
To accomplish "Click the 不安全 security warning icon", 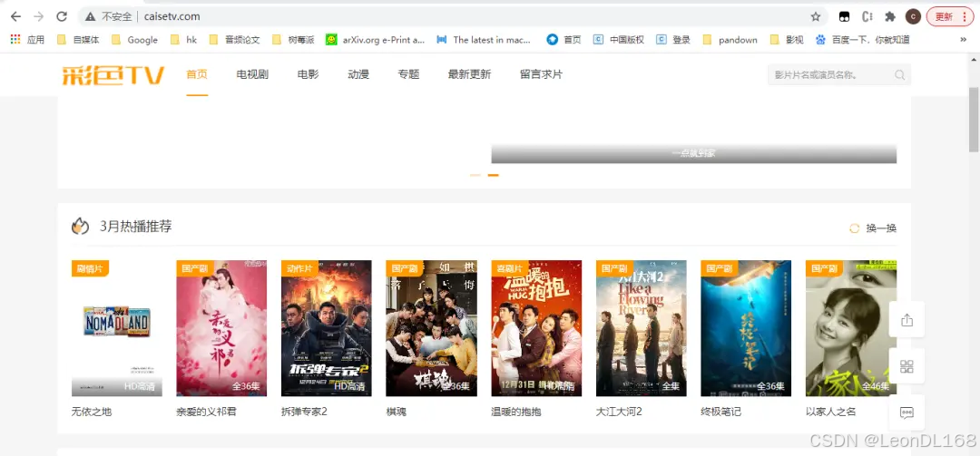I will point(91,17).
